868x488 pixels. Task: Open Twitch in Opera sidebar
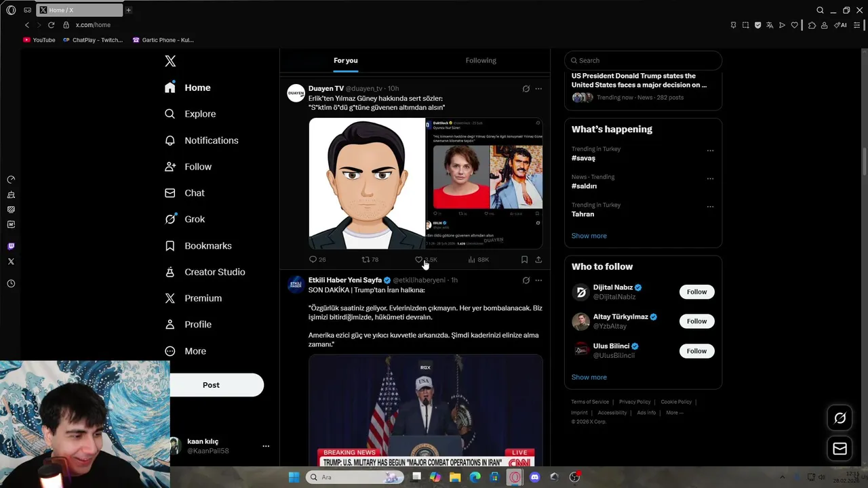coord(11,246)
